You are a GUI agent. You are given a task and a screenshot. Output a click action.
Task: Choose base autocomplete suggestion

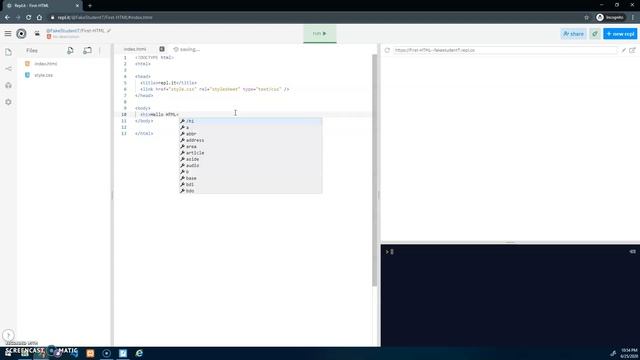point(251,178)
